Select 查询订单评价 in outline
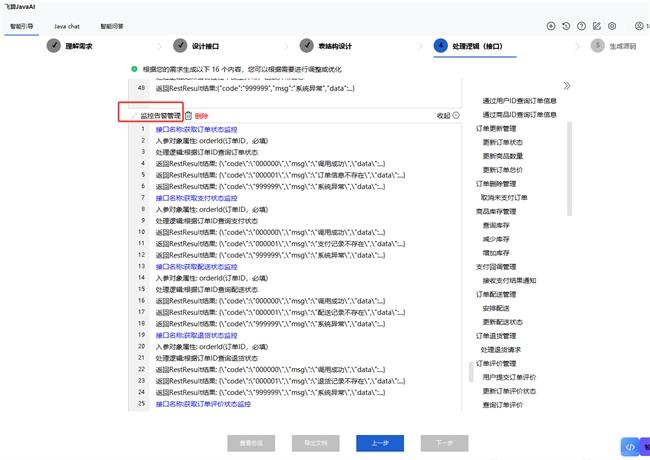This screenshot has height=460, width=650. [503, 405]
